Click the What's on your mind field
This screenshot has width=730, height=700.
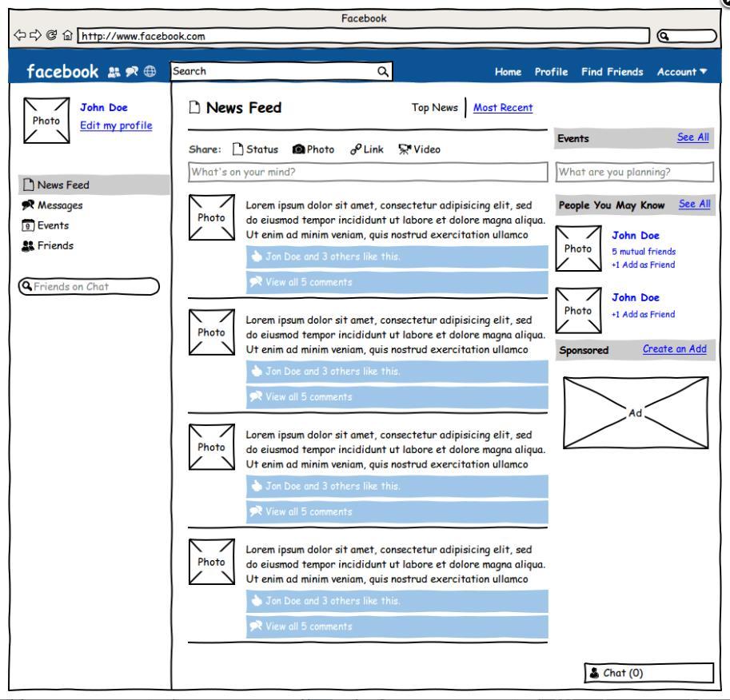(x=368, y=173)
